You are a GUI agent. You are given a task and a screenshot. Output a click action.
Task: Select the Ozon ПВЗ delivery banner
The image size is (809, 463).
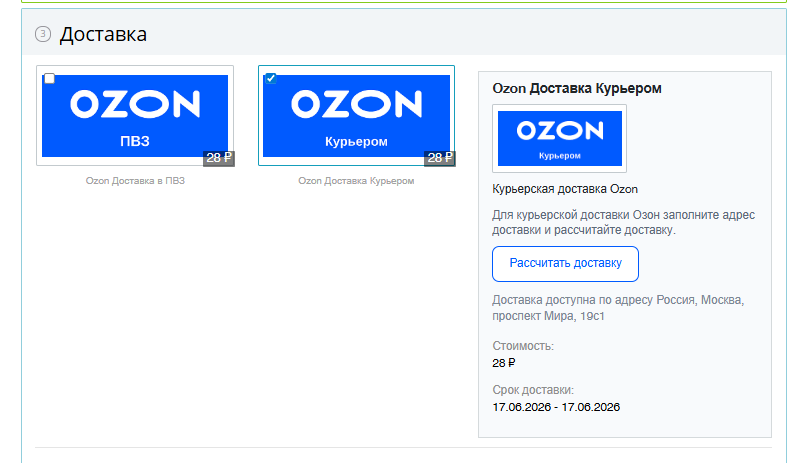[135, 116]
